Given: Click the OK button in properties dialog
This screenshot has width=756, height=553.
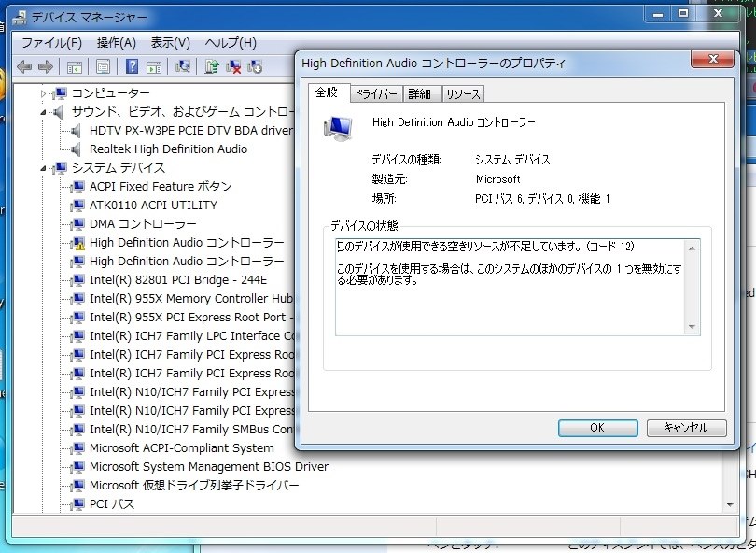Looking at the screenshot, I should point(598,428).
